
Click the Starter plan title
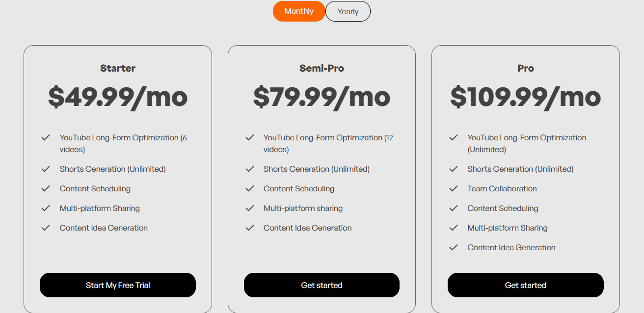coord(117,68)
